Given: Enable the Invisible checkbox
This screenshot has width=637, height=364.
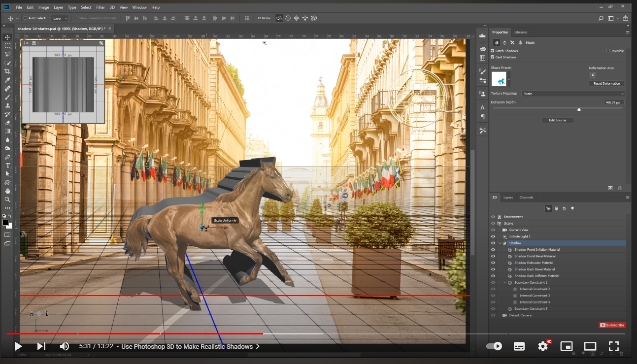Looking at the screenshot, I should coord(608,51).
